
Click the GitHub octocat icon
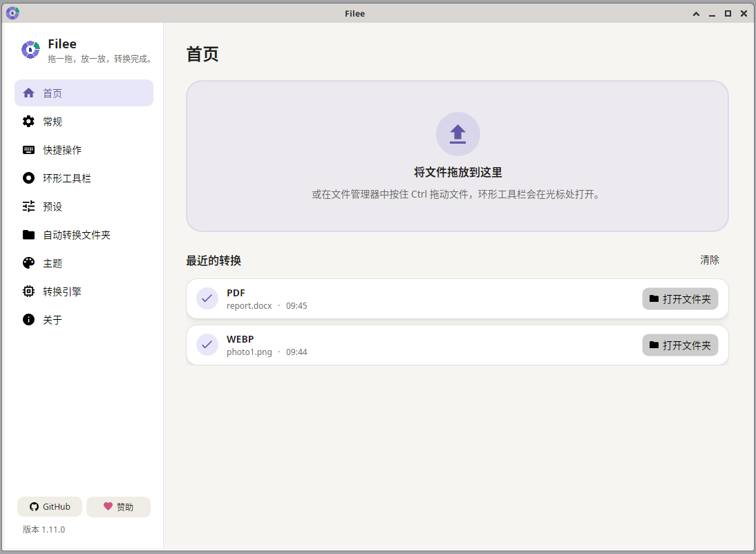[34, 507]
